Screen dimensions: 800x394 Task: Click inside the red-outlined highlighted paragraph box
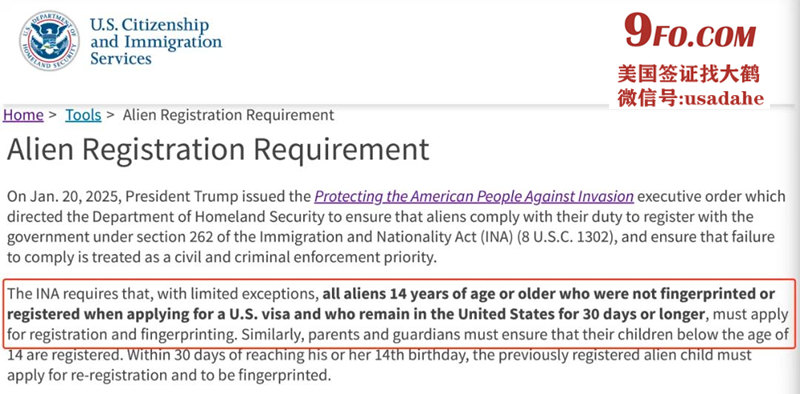point(400,314)
